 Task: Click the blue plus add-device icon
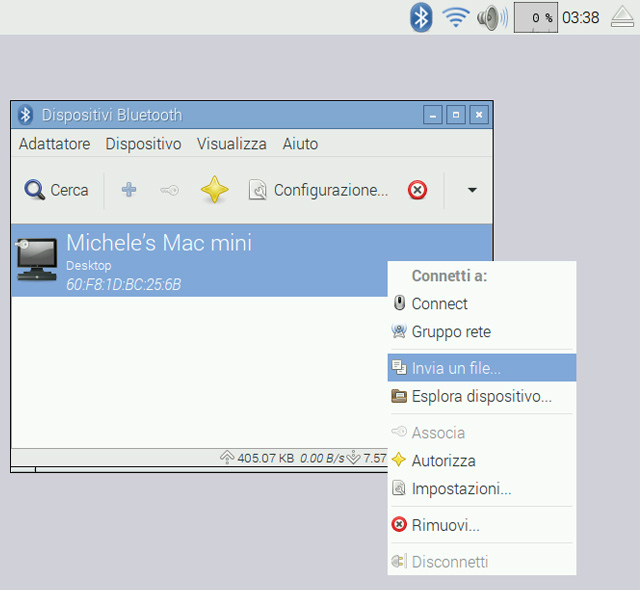point(129,190)
